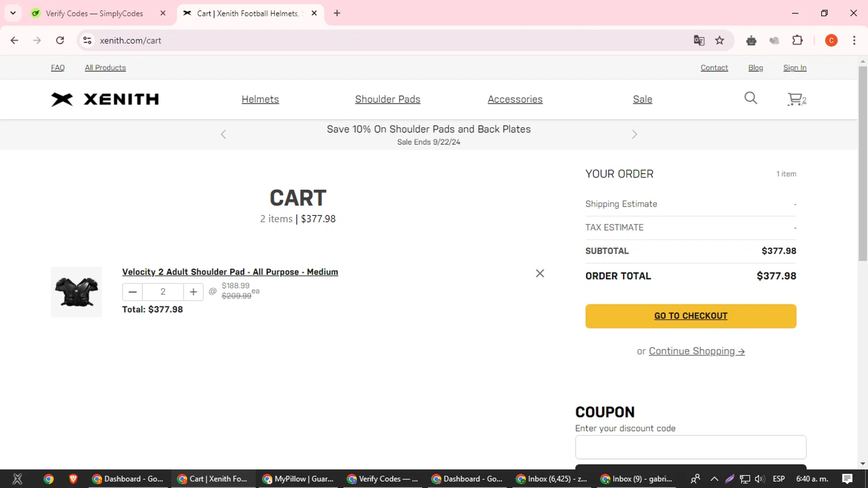Screen dimensions: 868x488
Task: Expand the tab search dropdown arrow
Action: (x=13, y=13)
